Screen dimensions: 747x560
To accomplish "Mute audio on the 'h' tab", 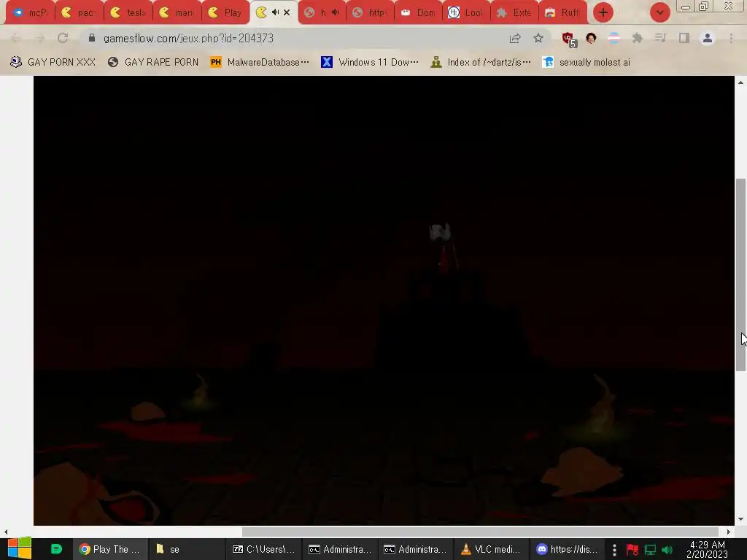I will (336, 12).
